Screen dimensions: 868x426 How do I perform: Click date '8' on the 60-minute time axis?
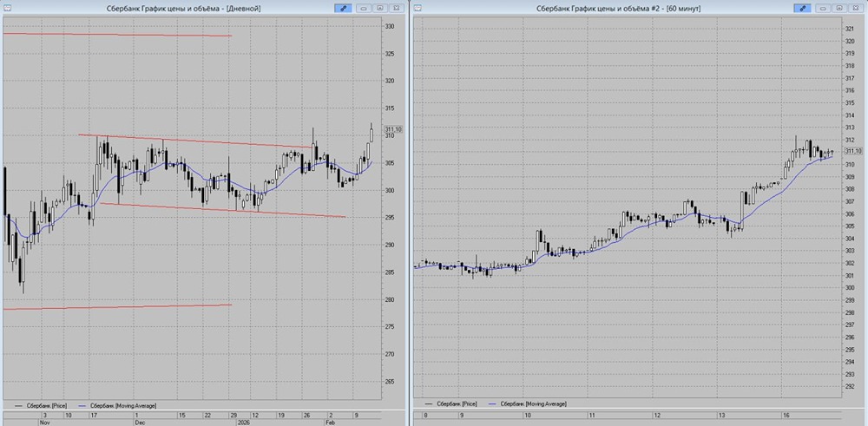click(x=425, y=415)
